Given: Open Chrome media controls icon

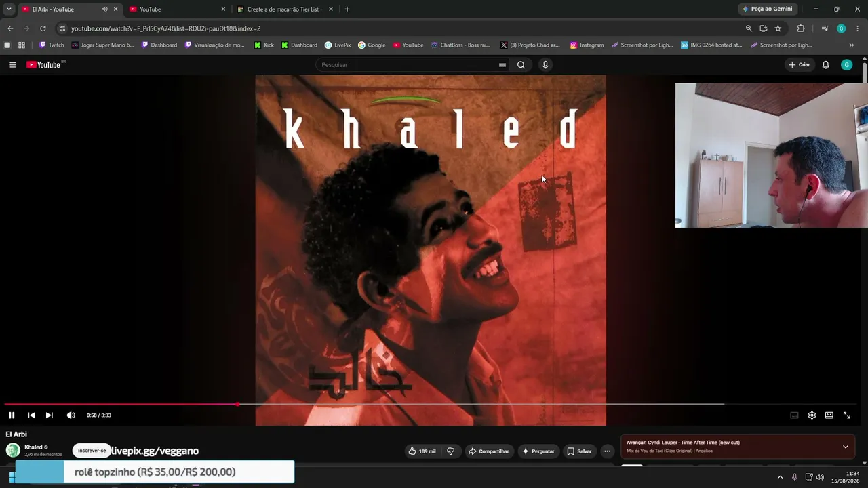Looking at the screenshot, I should pos(825,28).
